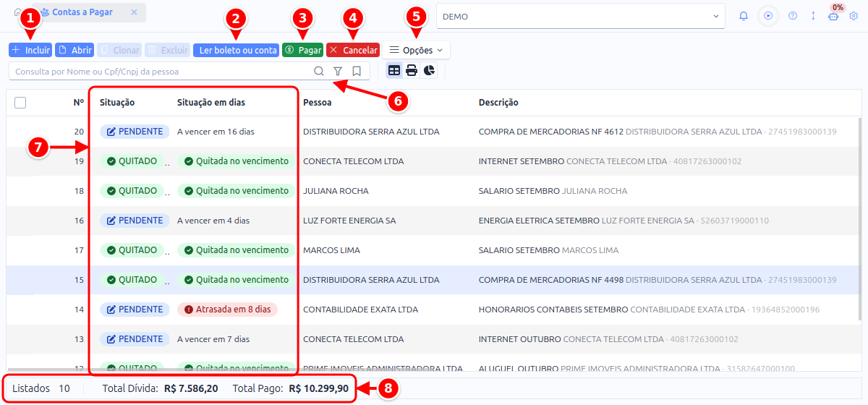Click the Listados 10 count in footer
868x405 pixels.
tap(41, 388)
